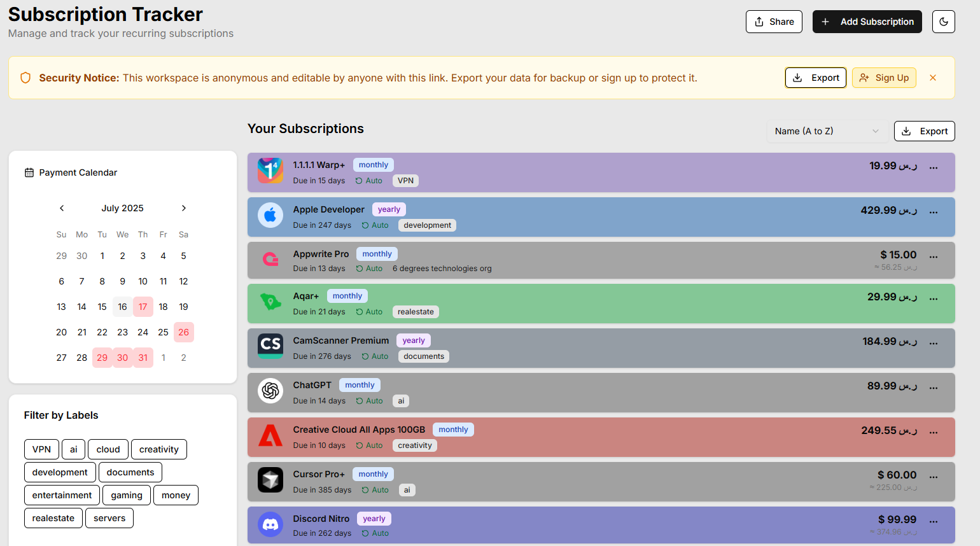Image resolution: width=980 pixels, height=546 pixels.
Task: Click the Add Subscription button
Action: [867, 21]
